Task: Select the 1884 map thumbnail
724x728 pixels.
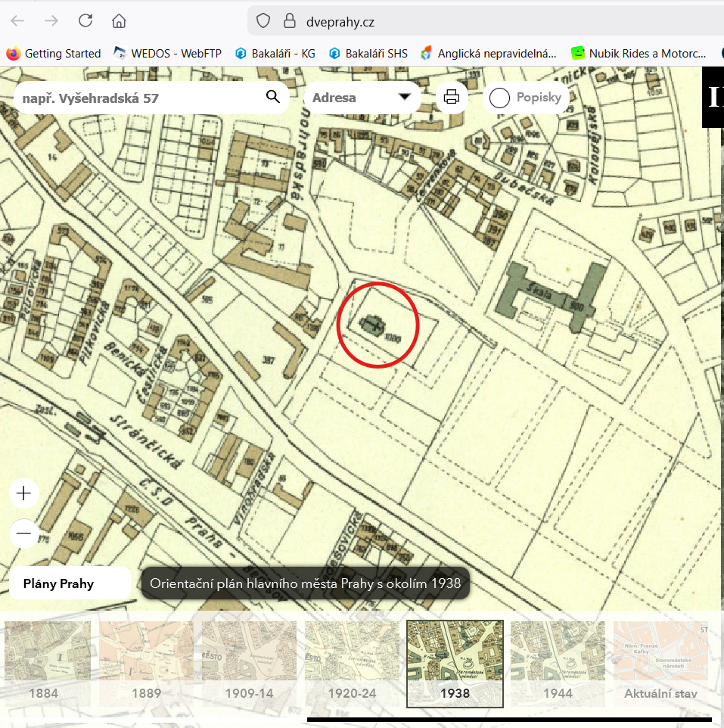Action: coord(47,663)
